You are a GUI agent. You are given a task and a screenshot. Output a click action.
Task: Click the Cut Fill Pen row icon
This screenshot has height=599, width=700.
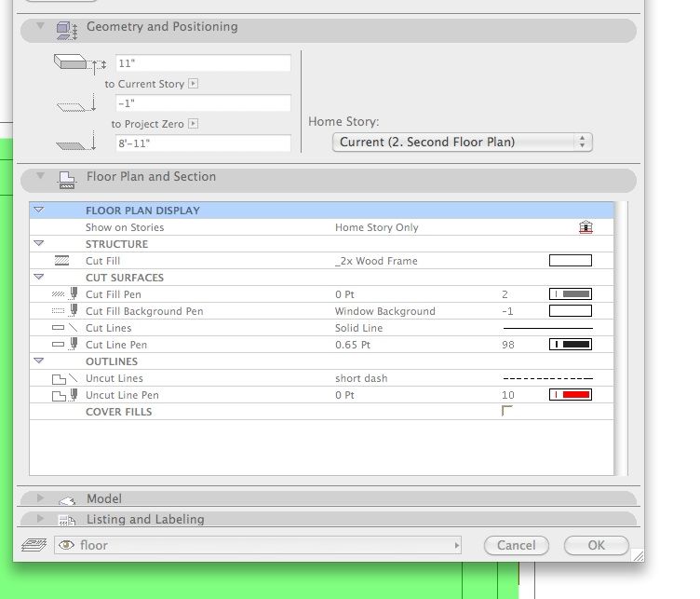(x=65, y=293)
